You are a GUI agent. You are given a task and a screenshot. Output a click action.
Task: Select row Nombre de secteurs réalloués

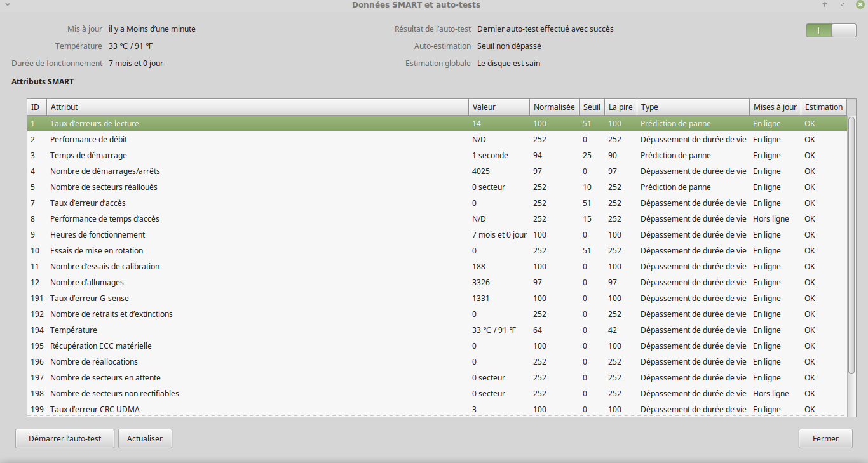tap(437, 187)
